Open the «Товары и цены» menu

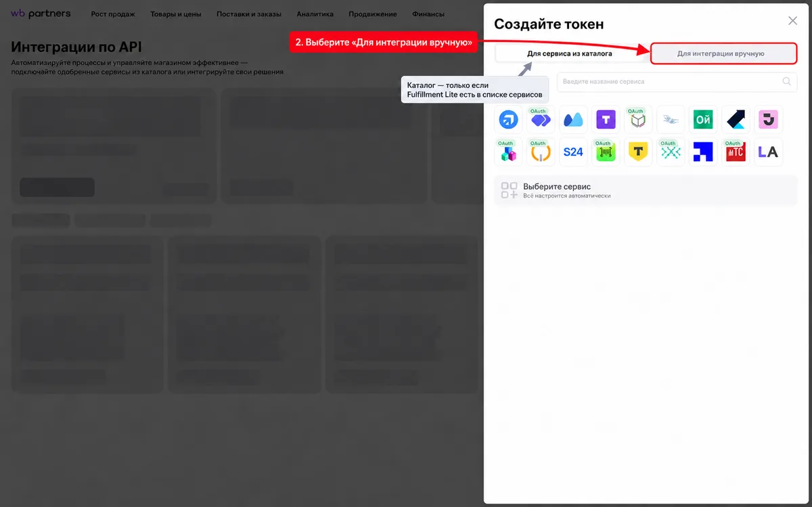176,14
